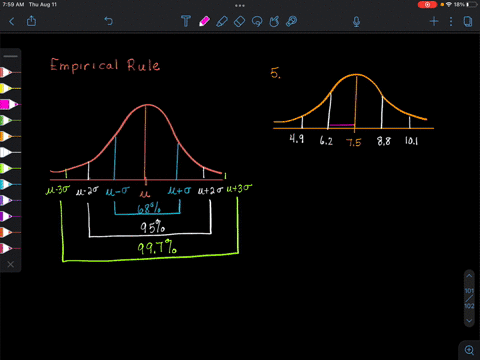480x360 pixels.
Task: Tap the '10.1' axis value
Action: [411, 141]
